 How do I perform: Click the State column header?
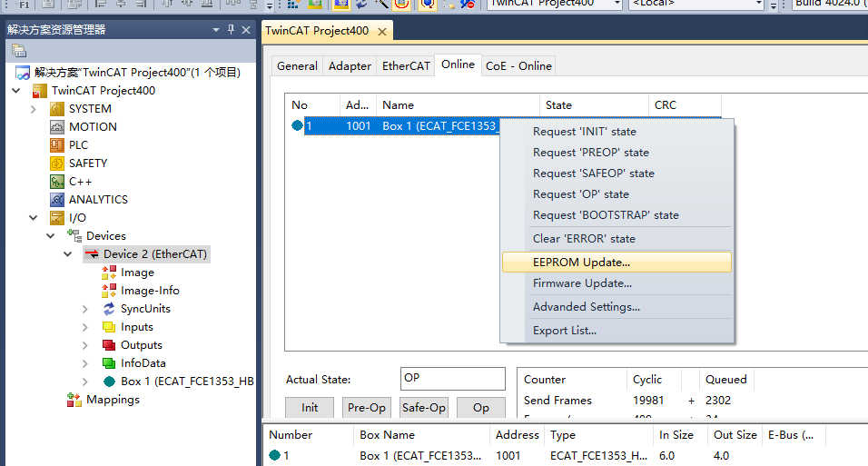click(594, 104)
